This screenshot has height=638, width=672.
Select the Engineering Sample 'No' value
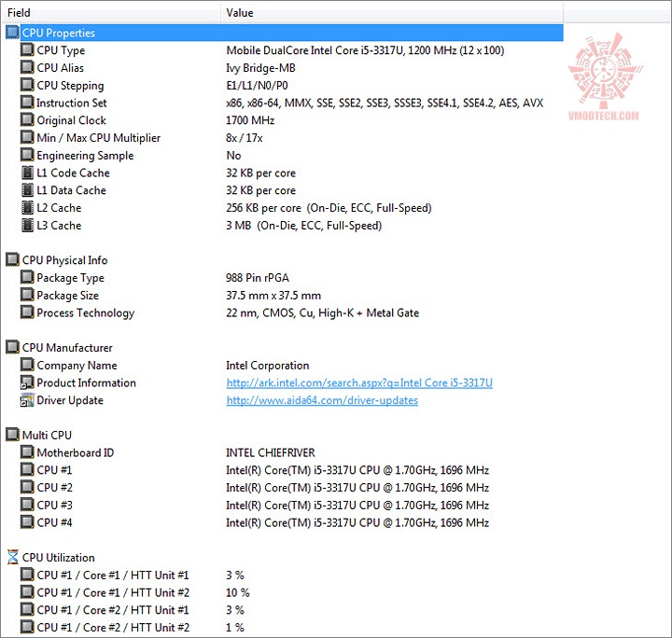coord(233,156)
